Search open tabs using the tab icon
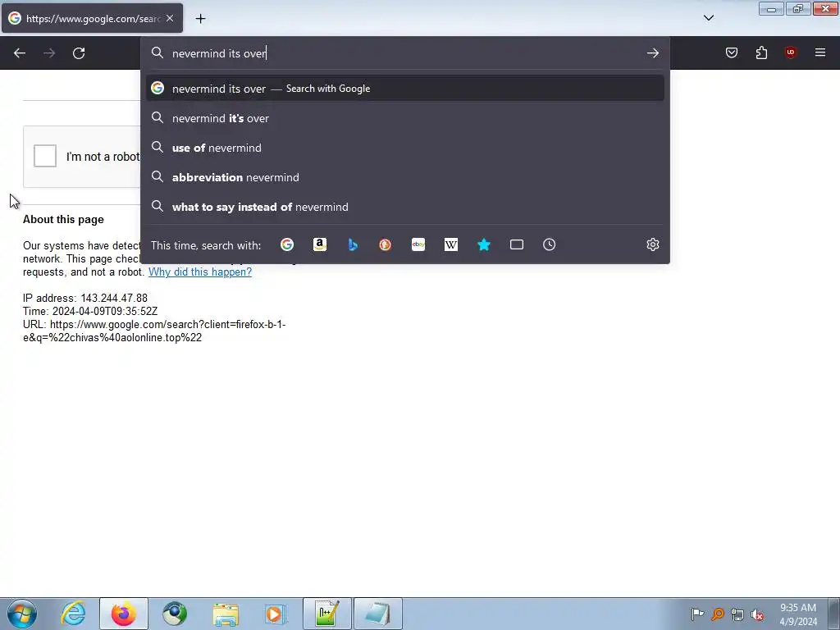Viewport: 840px width, 630px height. click(x=517, y=244)
